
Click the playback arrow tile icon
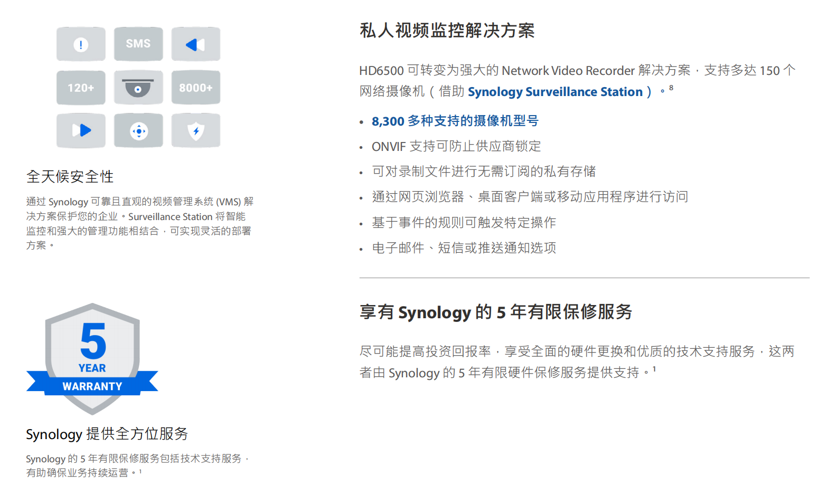coord(81,130)
